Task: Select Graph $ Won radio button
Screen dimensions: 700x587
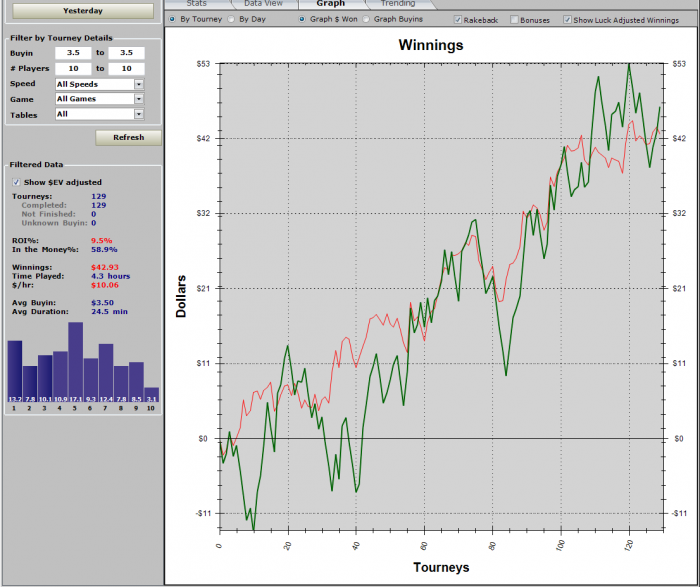Action: coord(302,19)
